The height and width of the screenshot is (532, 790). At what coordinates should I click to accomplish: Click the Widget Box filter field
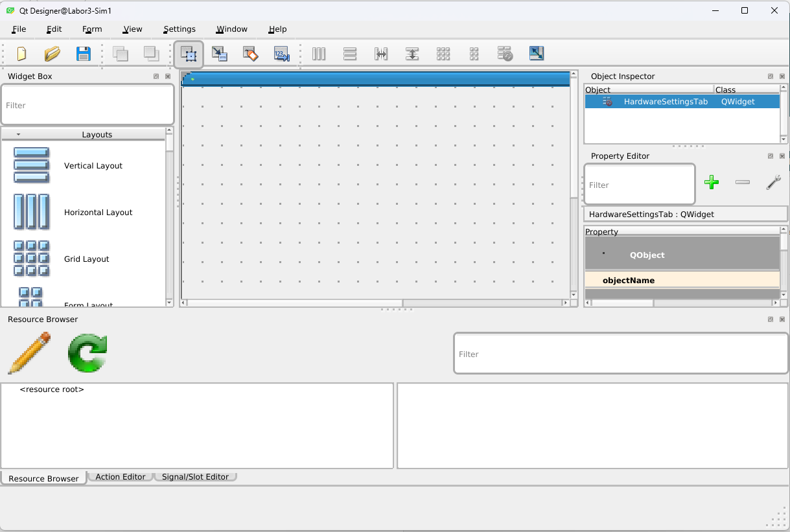pos(87,105)
